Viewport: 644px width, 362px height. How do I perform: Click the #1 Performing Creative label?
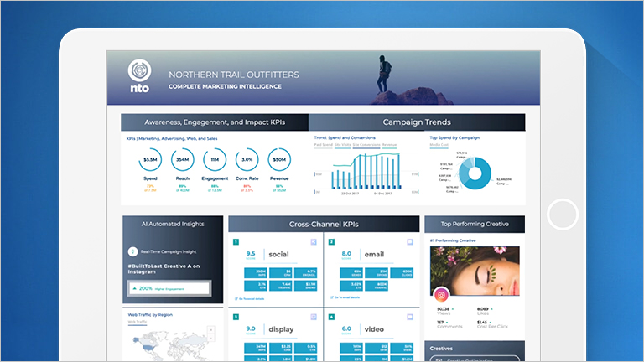pyautogui.click(x=453, y=240)
